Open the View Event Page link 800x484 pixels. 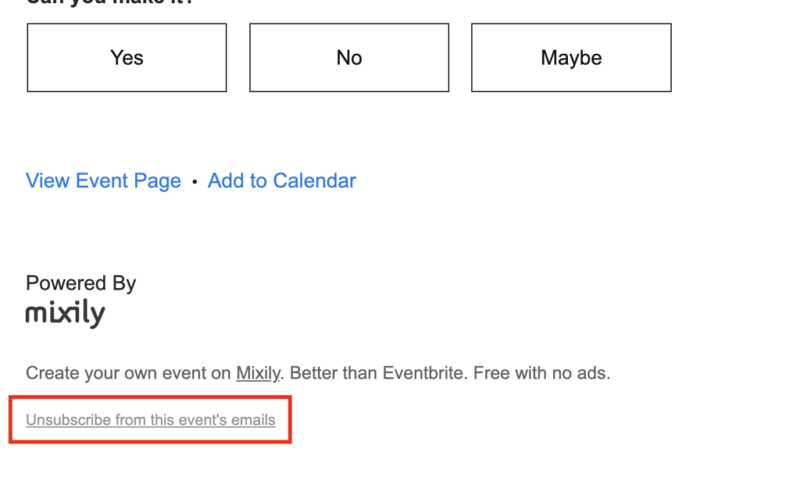(104, 181)
